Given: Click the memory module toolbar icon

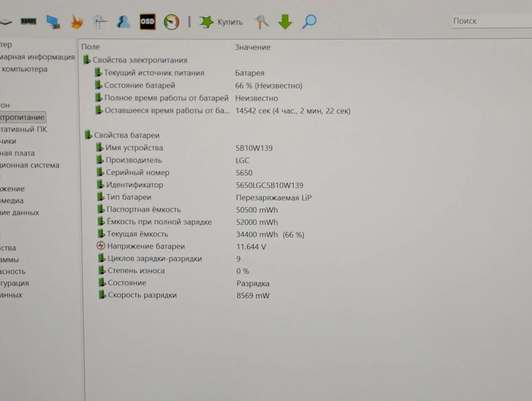Looking at the screenshot, I should point(28,21).
